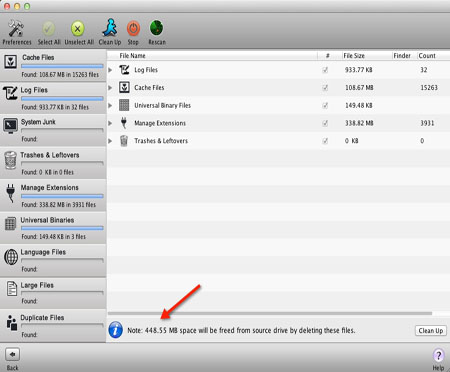This screenshot has width=450, height=372.
Task: Click the Select All checkmark icon
Action: pos(49,29)
